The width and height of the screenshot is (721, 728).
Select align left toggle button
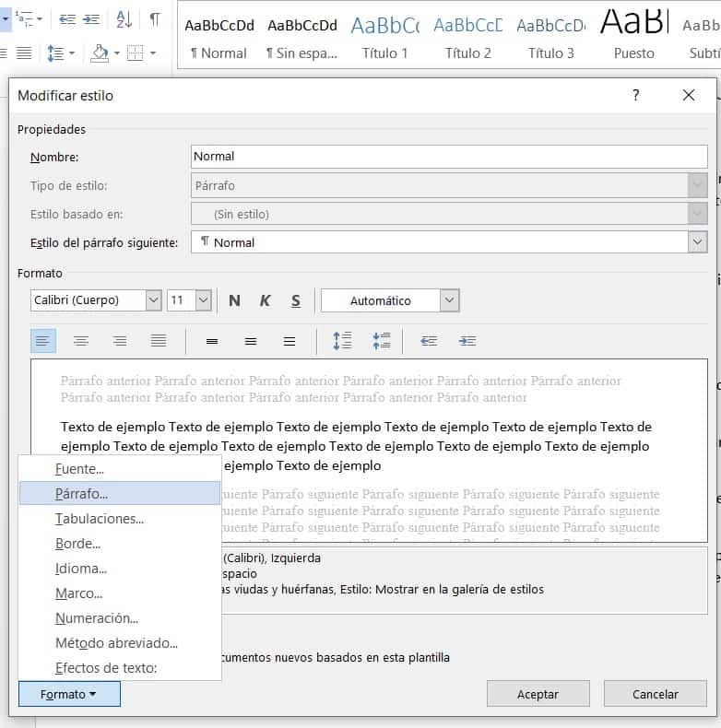click(42, 341)
